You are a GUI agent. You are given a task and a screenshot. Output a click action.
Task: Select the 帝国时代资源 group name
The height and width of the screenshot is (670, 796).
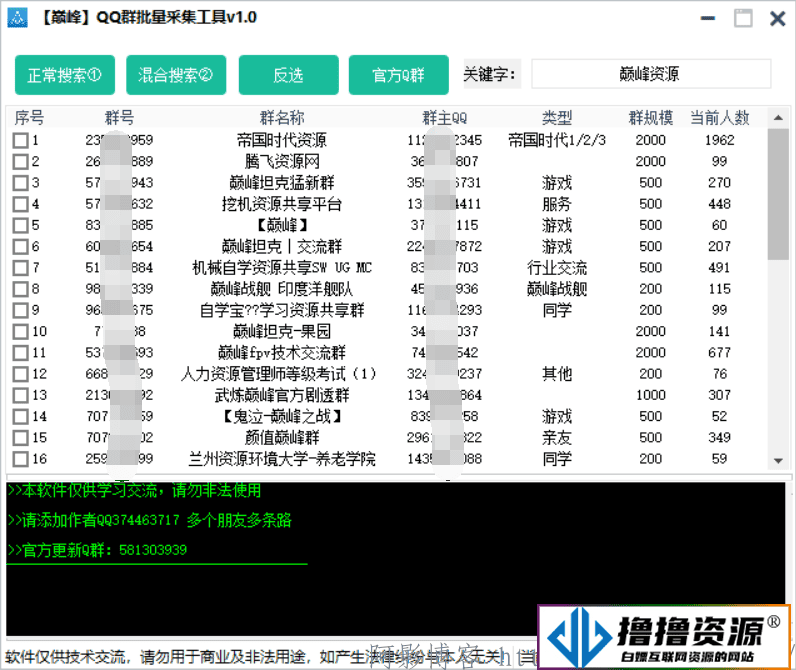[x=282, y=140]
